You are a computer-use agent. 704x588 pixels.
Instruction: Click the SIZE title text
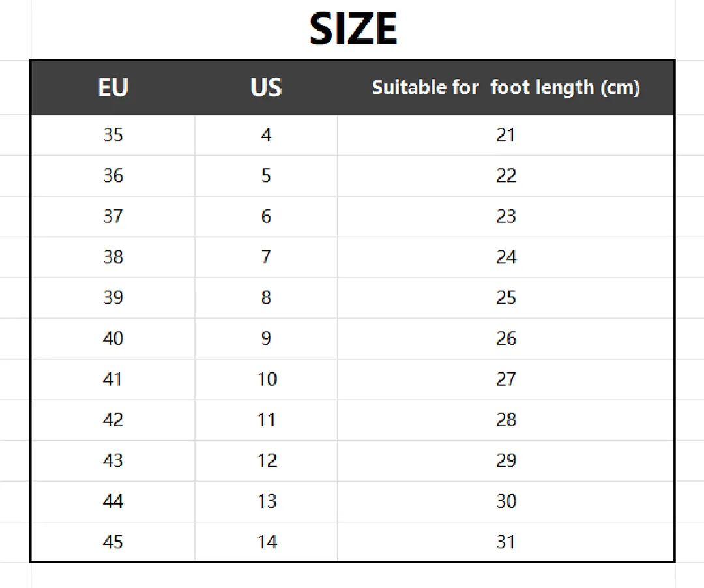pos(353,29)
